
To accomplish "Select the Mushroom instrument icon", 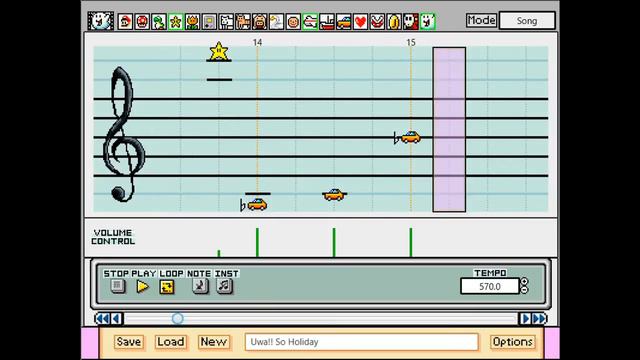I will 142,22.
